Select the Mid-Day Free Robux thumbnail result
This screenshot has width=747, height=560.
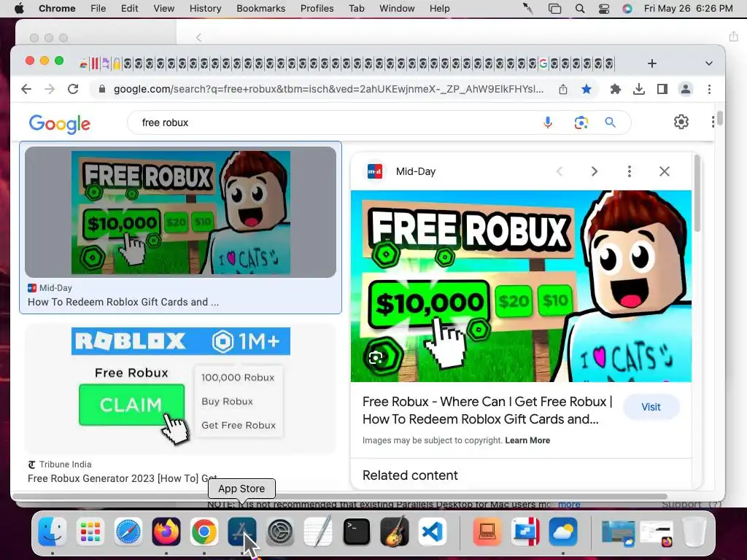(x=181, y=212)
